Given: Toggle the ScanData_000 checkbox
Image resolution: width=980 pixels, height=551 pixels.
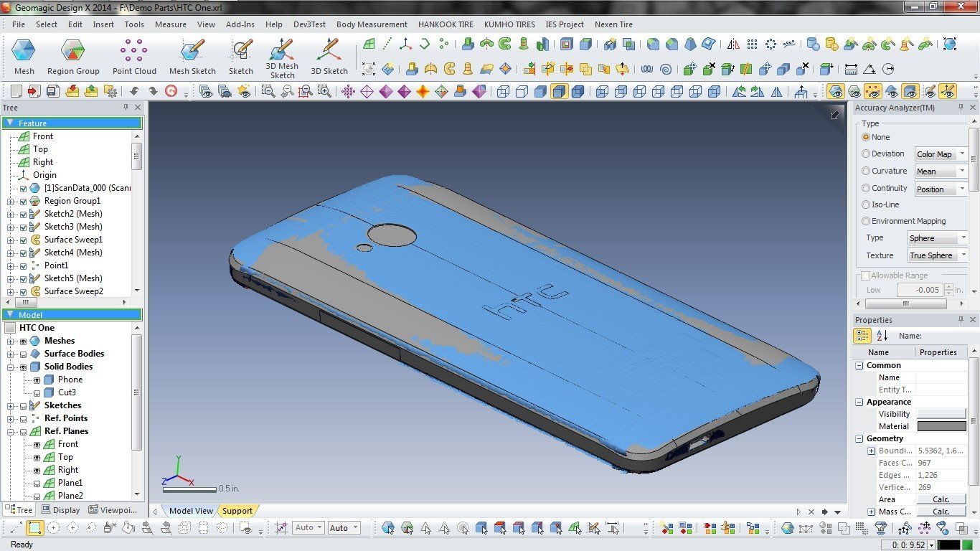Looking at the screenshot, I should 24,188.
